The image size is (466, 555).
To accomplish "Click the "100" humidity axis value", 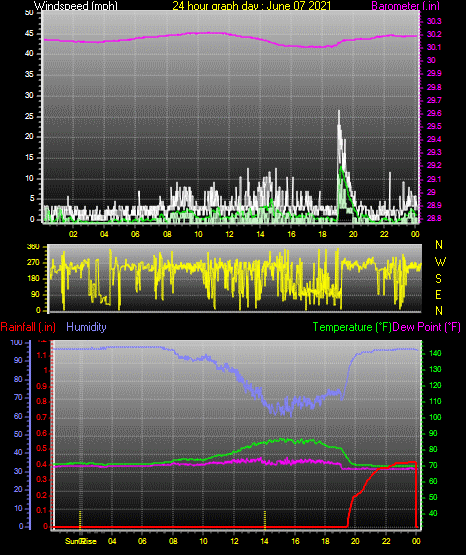I will click(17, 342).
